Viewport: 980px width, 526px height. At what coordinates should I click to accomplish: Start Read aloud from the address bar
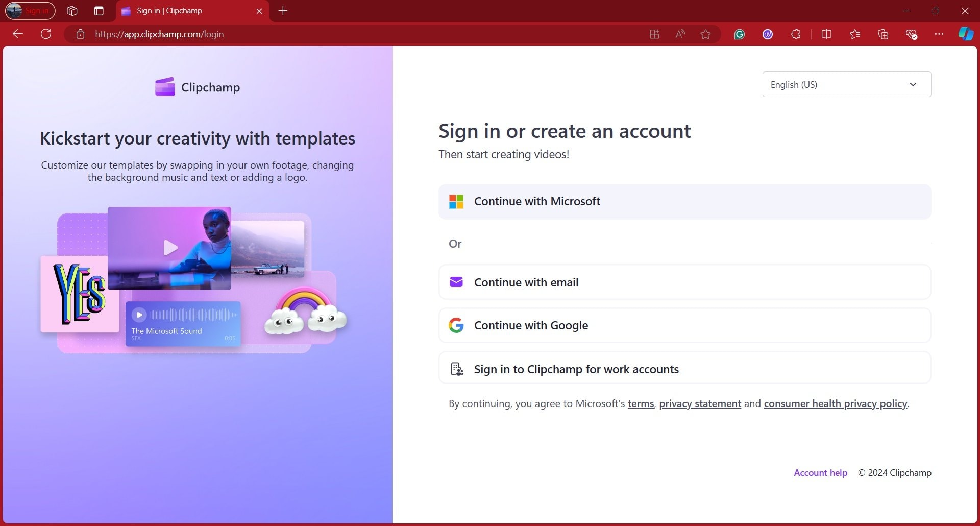(x=680, y=34)
